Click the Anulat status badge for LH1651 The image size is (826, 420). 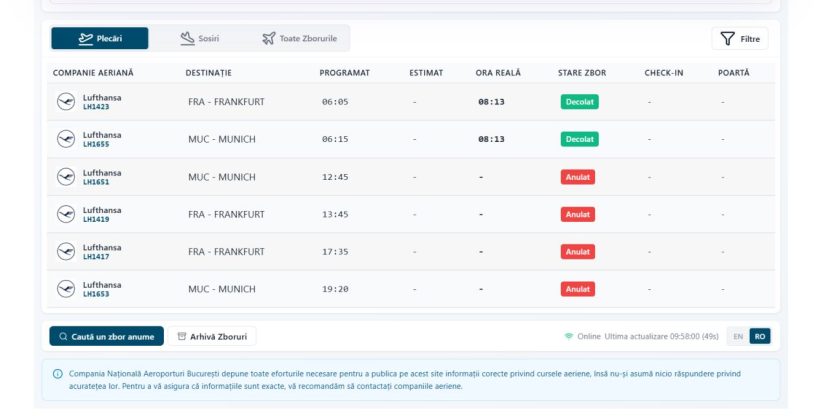pyautogui.click(x=577, y=177)
